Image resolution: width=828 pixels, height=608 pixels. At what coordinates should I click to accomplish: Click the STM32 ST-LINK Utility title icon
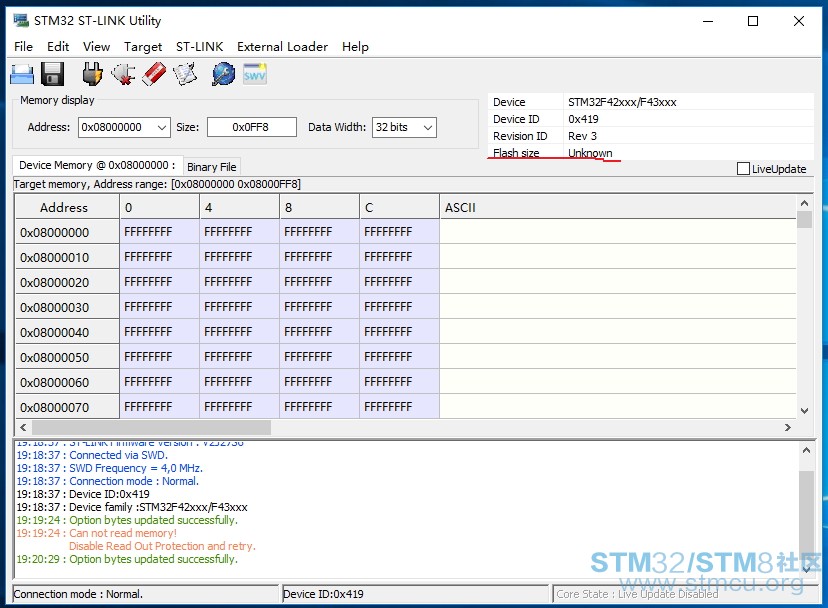(21, 21)
